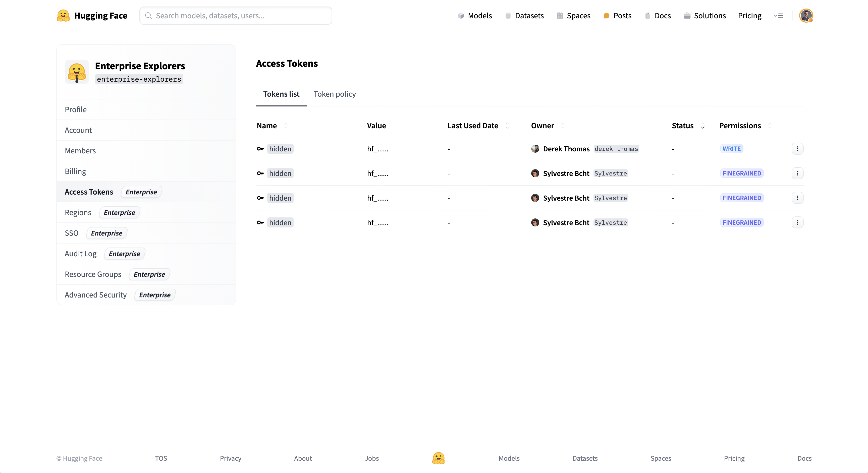This screenshot has width=868, height=473.
Task: Open Members in the settings sidebar
Action: (x=80, y=151)
